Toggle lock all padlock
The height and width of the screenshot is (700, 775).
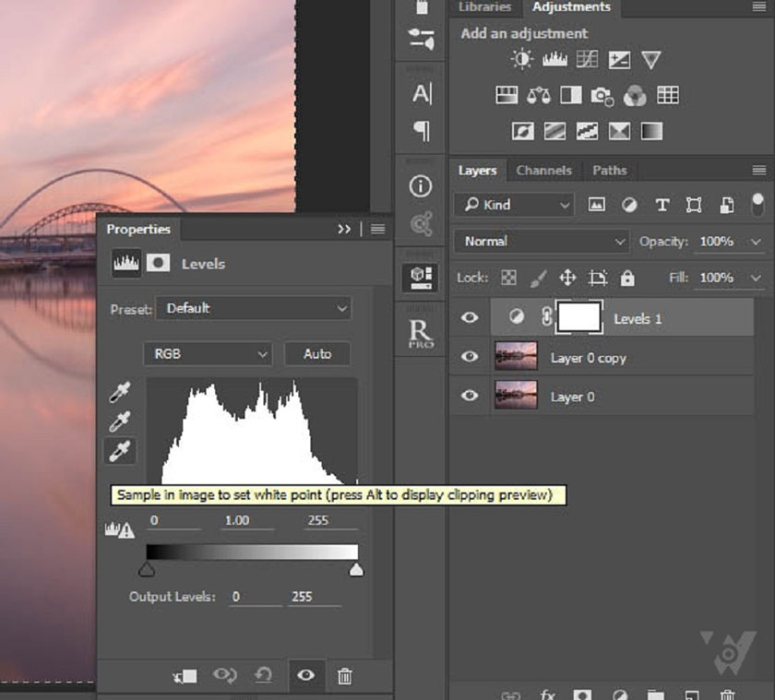(627, 279)
